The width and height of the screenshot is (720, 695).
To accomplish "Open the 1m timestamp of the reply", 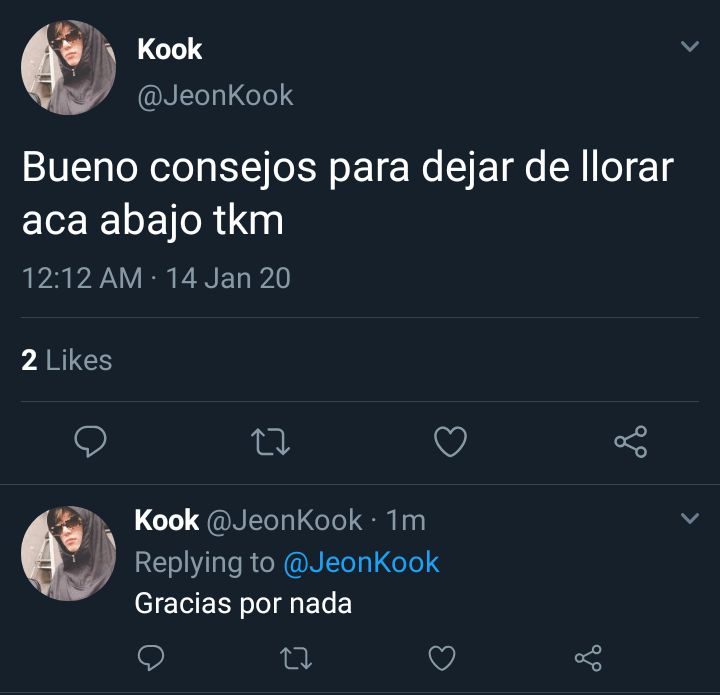I will click(x=406, y=520).
